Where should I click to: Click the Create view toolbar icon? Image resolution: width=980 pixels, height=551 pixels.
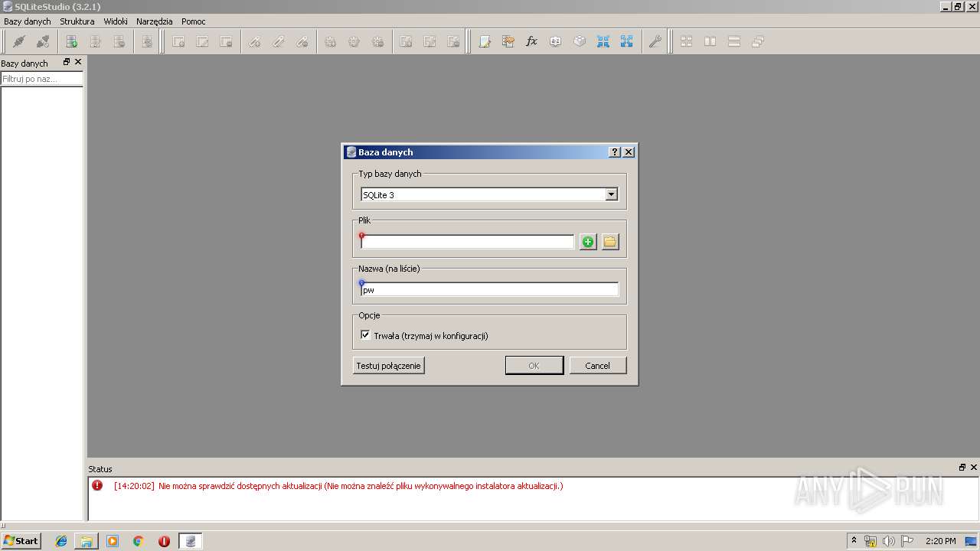pos(406,42)
